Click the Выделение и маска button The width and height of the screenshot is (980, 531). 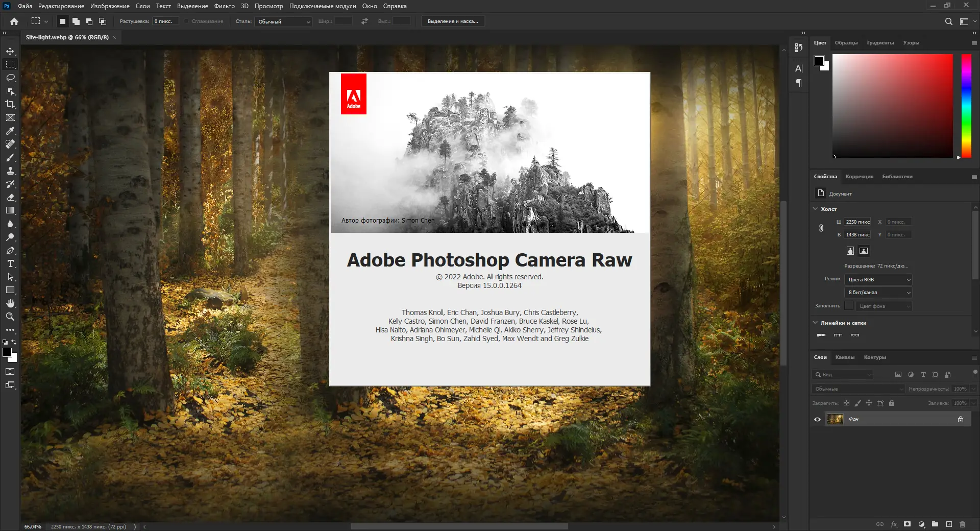pyautogui.click(x=453, y=21)
